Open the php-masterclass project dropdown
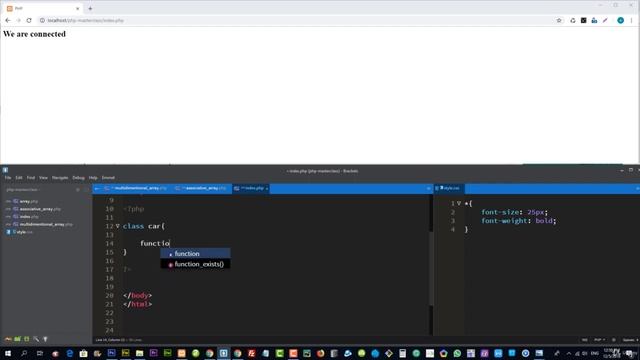The height and width of the screenshot is (360, 640). pyautogui.click(x=23, y=190)
